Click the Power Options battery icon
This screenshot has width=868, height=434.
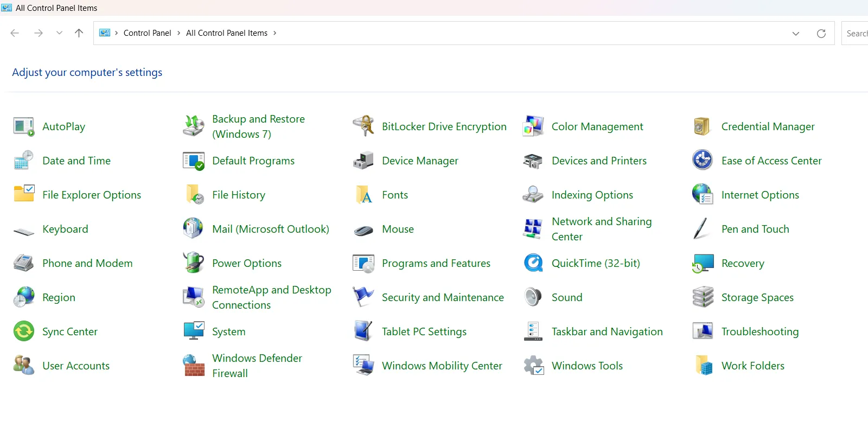[194, 263]
